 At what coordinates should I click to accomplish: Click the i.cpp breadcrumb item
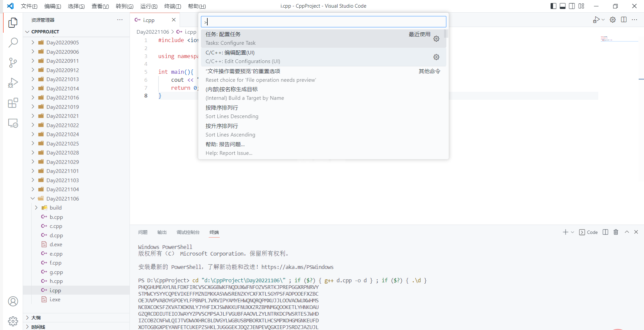coord(186,32)
